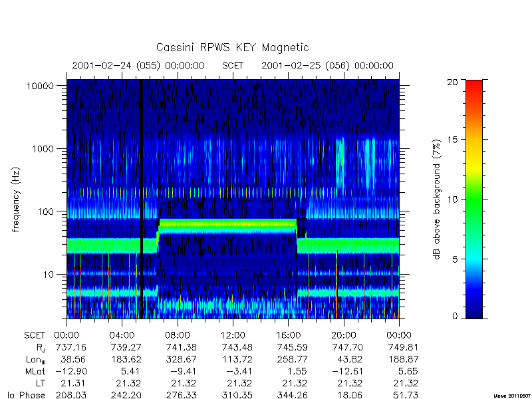532x399 pixels.
Task: Click the SCET row label under the plot
Action: click(35, 336)
